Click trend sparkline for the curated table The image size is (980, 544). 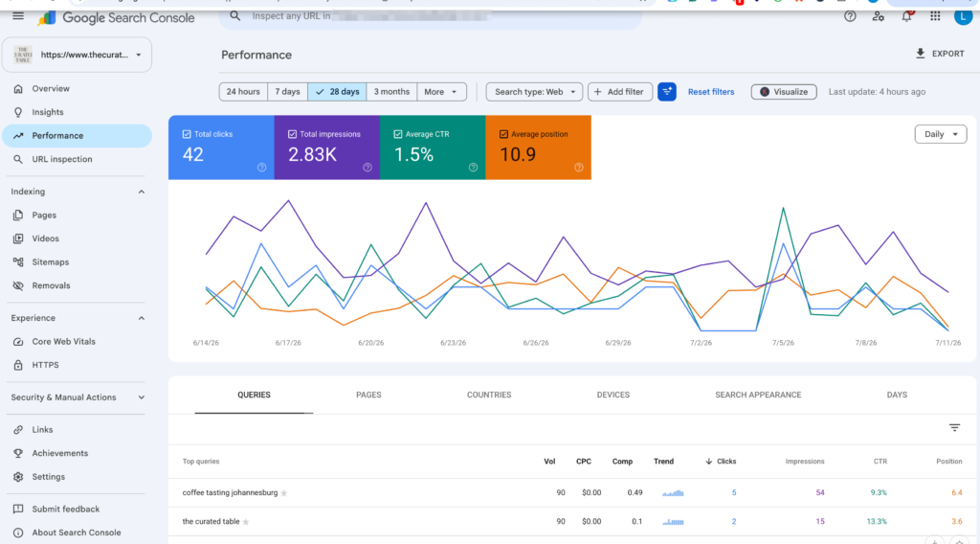coord(673,521)
